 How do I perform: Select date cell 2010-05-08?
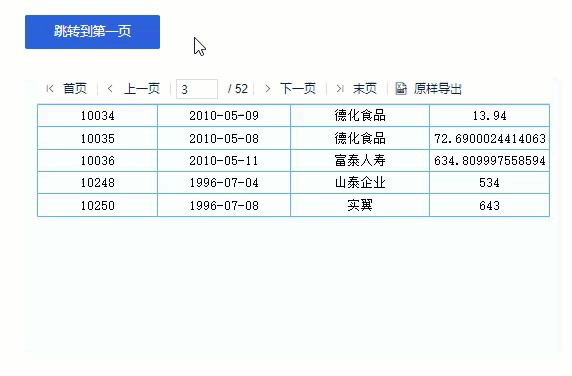click(x=224, y=138)
